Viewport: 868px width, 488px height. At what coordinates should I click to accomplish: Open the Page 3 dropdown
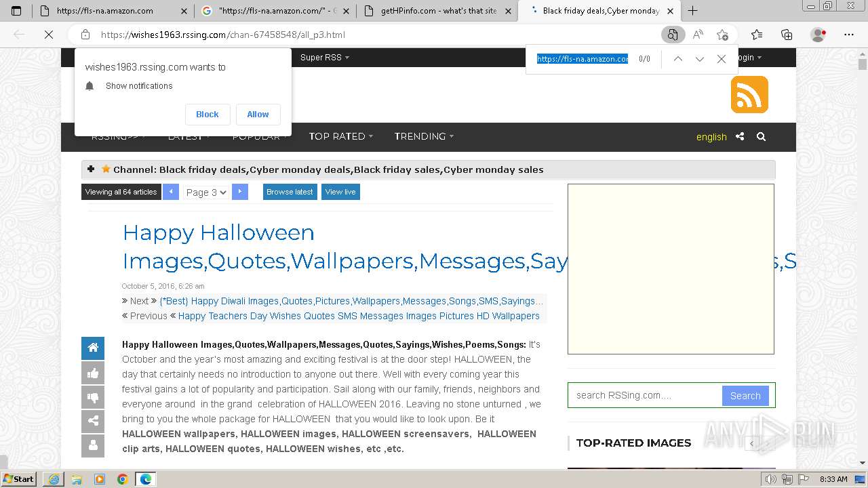coord(207,192)
